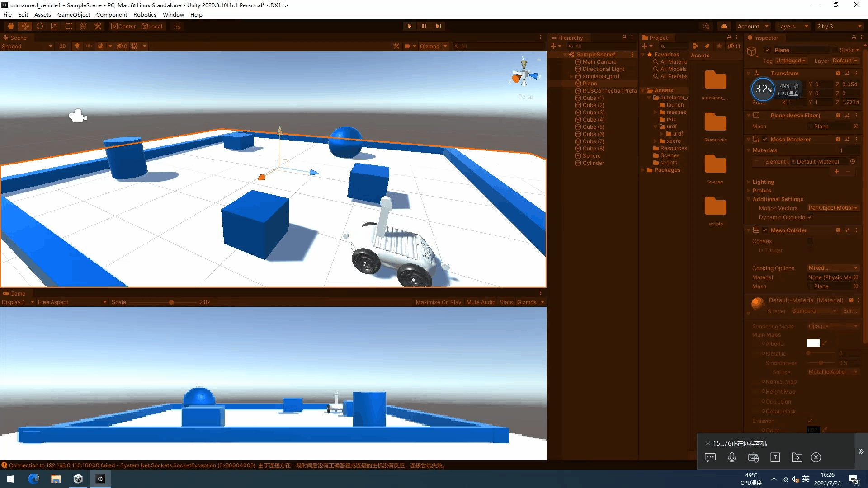This screenshot has width=868, height=488.
Task: Disable the Mesh Renderer component checkbox
Action: coord(765,140)
